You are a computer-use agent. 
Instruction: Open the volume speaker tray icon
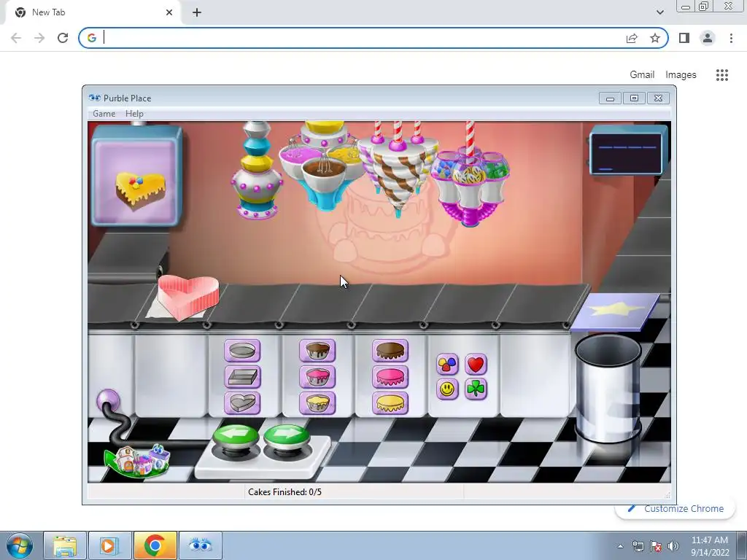pyautogui.click(x=673, y=546)
